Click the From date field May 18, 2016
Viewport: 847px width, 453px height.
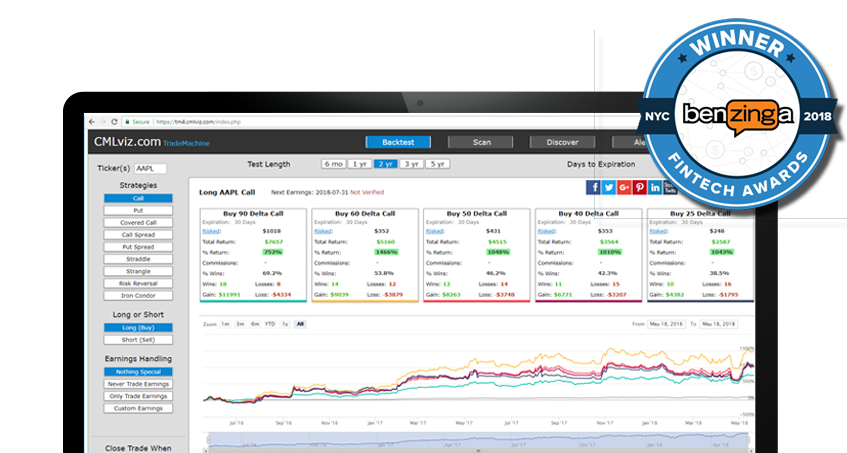point(666,324)
